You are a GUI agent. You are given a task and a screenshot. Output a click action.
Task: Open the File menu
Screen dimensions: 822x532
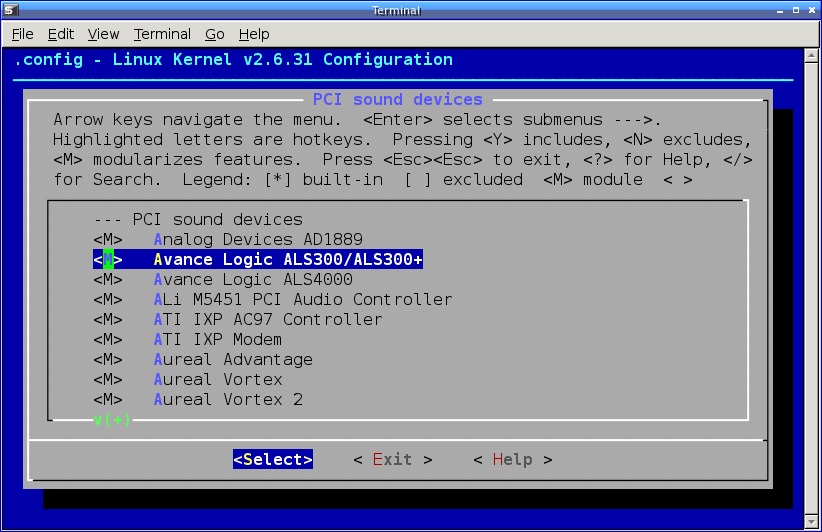[23, 34]
